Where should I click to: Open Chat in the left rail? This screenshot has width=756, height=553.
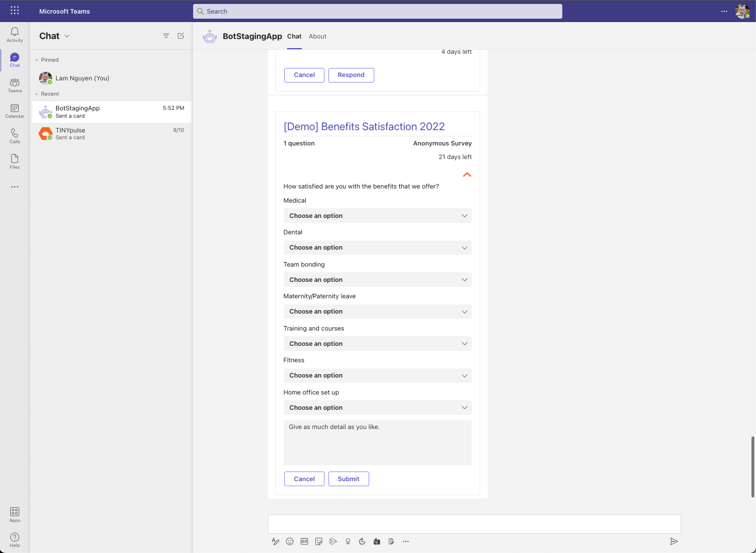click(x=15, y=60)
